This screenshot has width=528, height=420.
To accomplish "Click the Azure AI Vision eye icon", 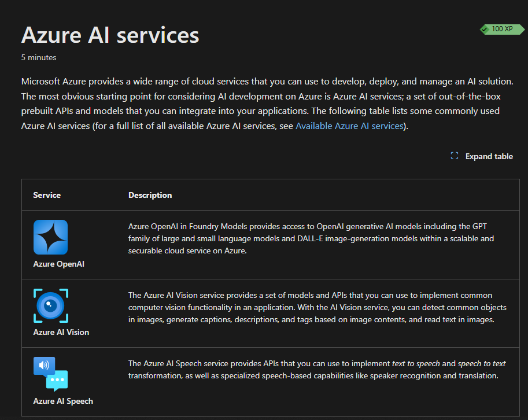I will click(51, 306).
